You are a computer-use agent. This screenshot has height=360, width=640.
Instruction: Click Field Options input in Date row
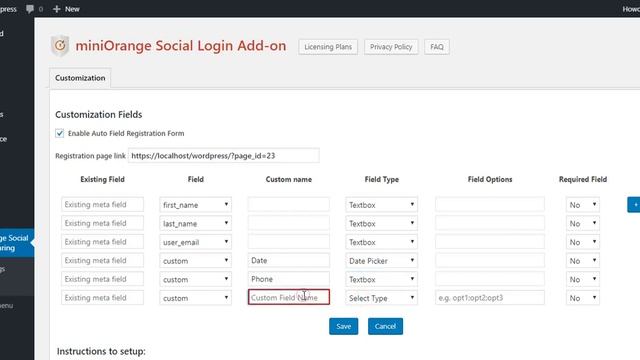490,260
